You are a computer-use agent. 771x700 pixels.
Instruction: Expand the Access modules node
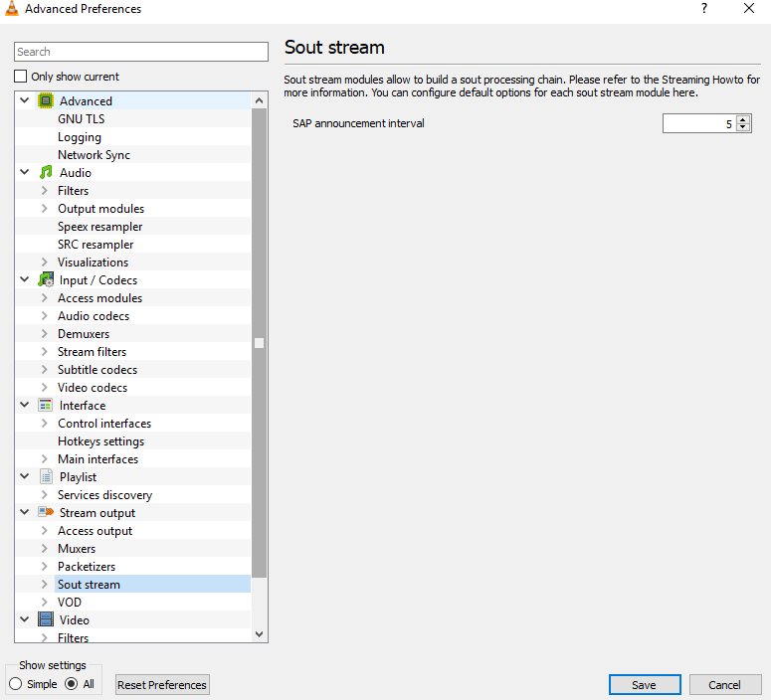point(44,298)
